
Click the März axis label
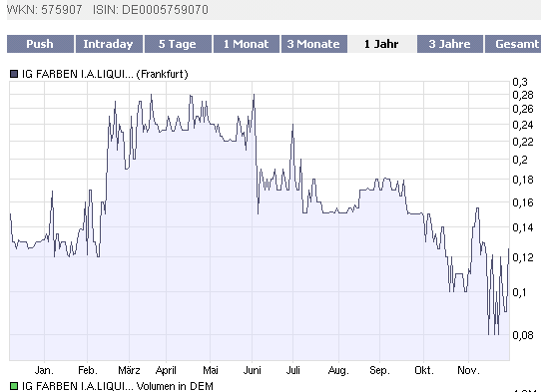point(129,371)
